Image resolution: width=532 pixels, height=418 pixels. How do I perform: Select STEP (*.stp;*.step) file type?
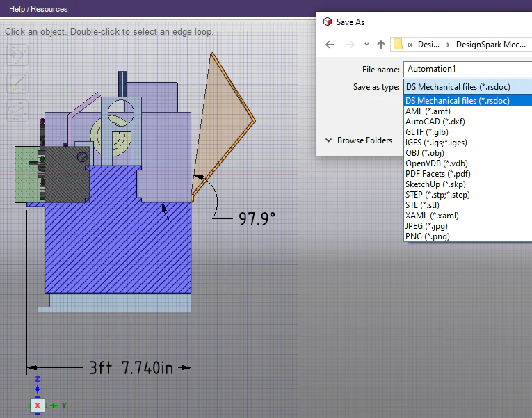(437, 195)
